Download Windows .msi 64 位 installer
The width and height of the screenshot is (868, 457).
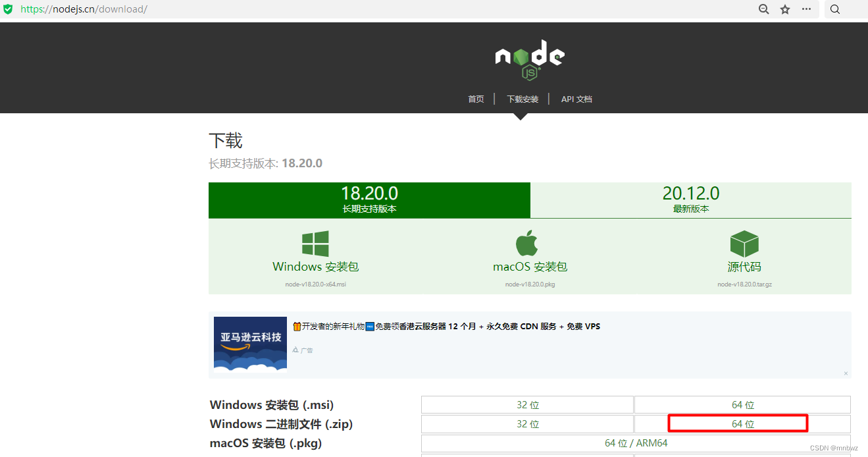[x=743, y=405]
